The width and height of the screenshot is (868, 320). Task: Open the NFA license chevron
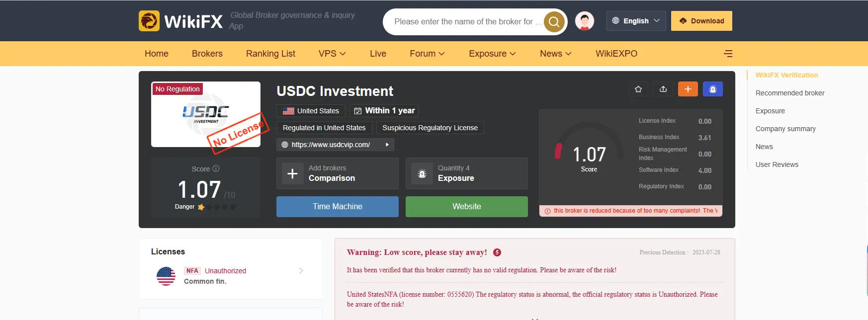pyautogui.click(x=301, y=271)
